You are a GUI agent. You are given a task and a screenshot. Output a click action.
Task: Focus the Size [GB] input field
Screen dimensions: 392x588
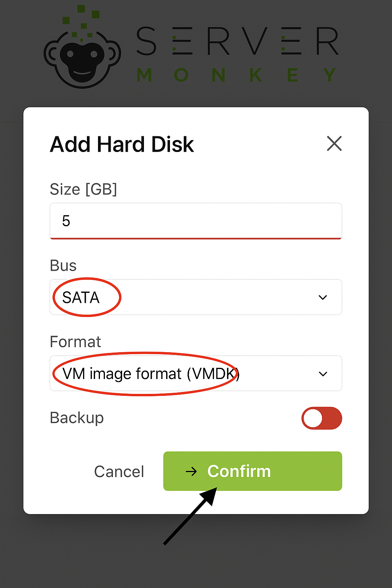[196, 221]
